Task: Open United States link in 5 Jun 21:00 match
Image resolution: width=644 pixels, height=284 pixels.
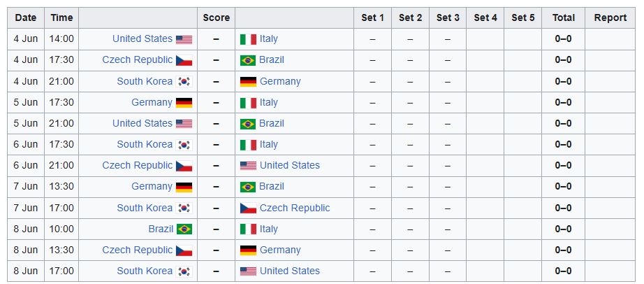Action: [142, 123]
